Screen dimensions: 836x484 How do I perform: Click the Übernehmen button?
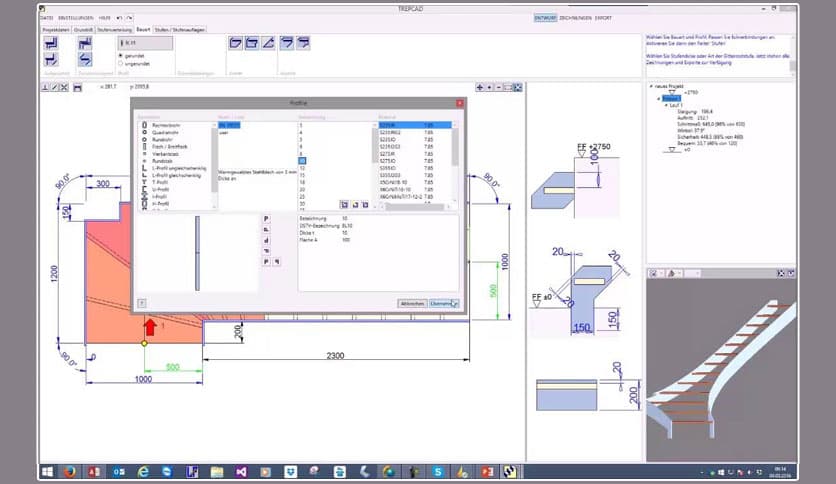click(x=444, y=303)
